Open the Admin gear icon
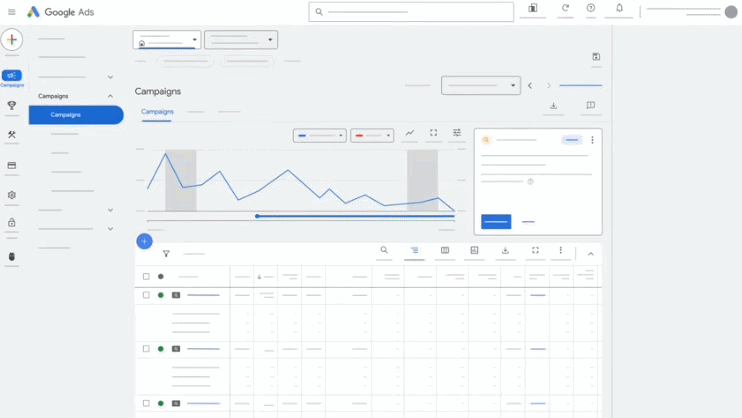Image resolution: width=742 pixels, height=418 pixels. click(x=12, y=195)
